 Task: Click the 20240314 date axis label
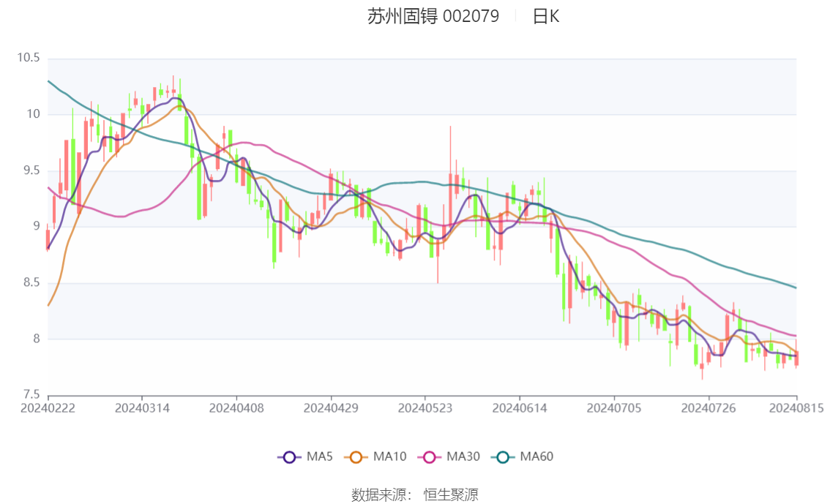(x=142, y=408)
